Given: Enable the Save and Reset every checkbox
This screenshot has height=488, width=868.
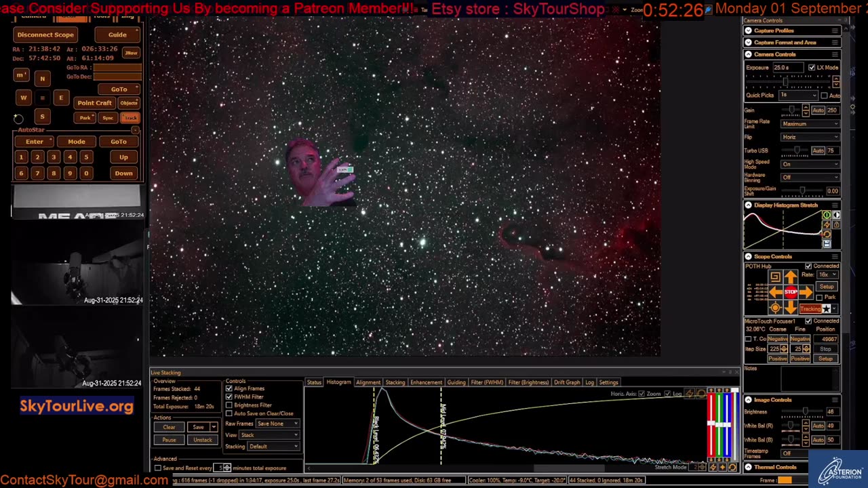Looking at the screenshot, I should click(x=158, y=468).
